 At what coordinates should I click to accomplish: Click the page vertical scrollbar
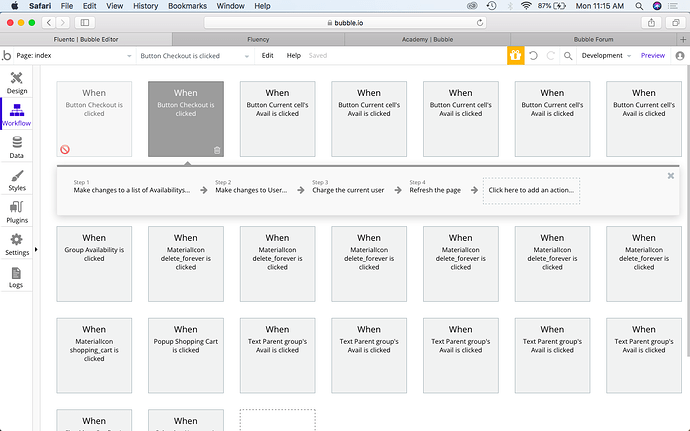click(x=687, y=211)
